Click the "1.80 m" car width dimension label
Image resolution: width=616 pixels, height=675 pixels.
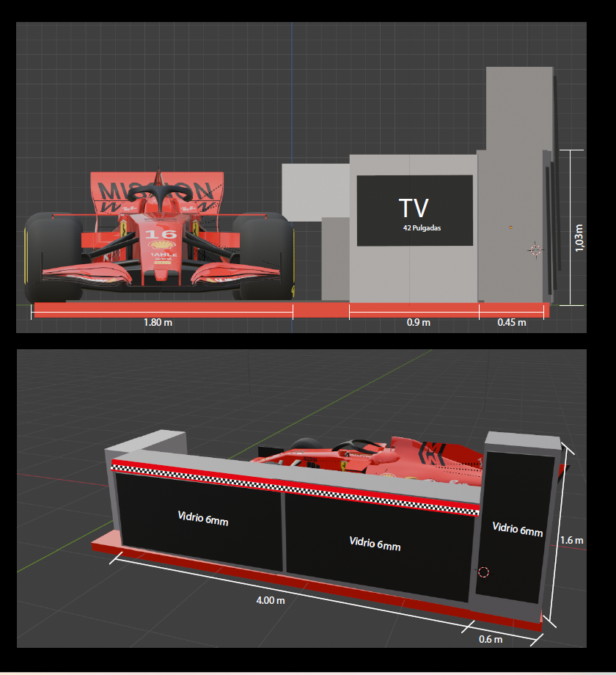coord(158,322)
